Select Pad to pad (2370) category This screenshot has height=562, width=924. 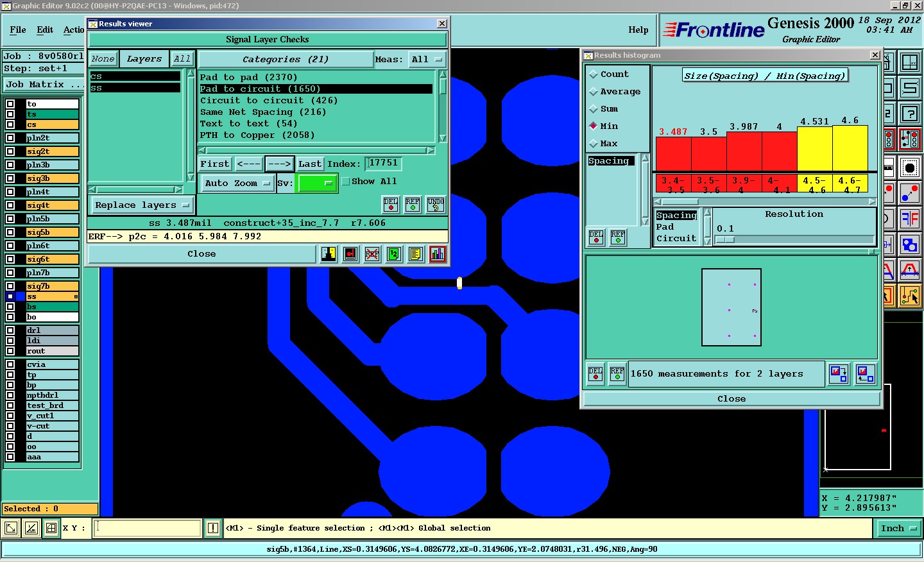248,78
